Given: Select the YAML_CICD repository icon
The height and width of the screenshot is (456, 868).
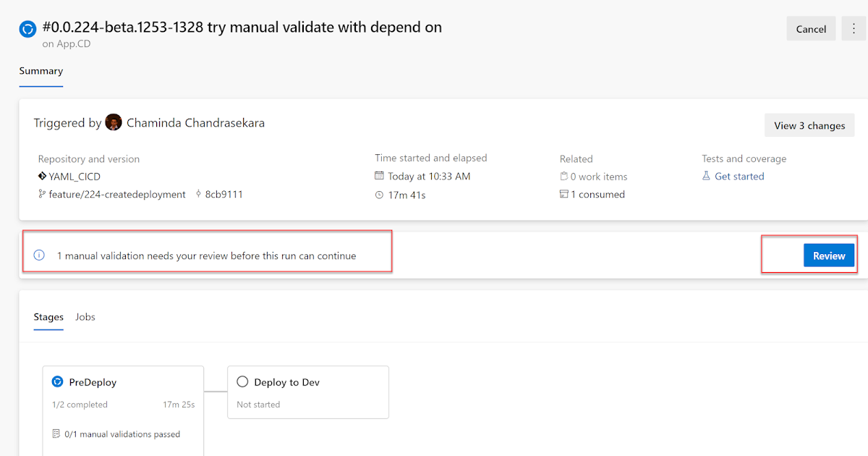Looking at the screenshot, I should (x=42, y=176).
